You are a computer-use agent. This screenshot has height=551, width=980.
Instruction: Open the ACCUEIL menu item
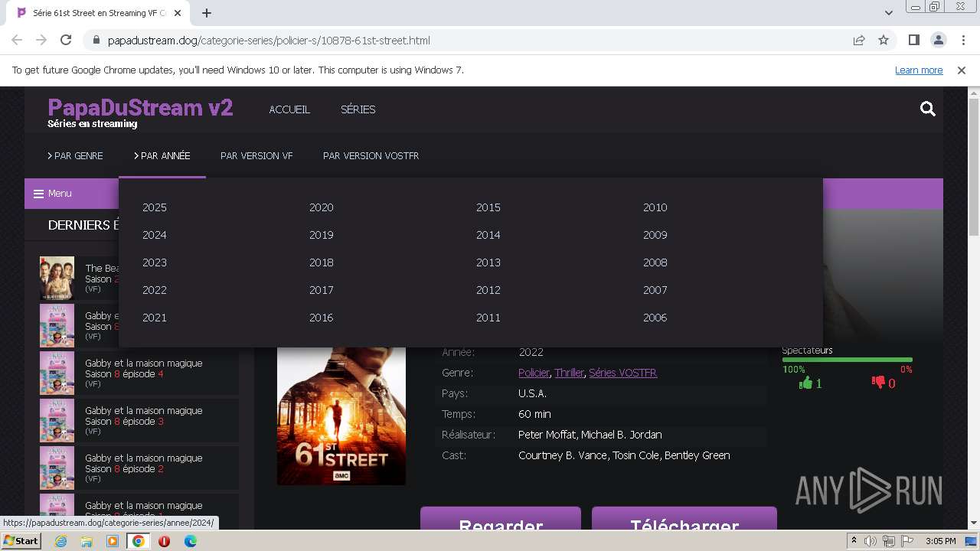[289, 109]
